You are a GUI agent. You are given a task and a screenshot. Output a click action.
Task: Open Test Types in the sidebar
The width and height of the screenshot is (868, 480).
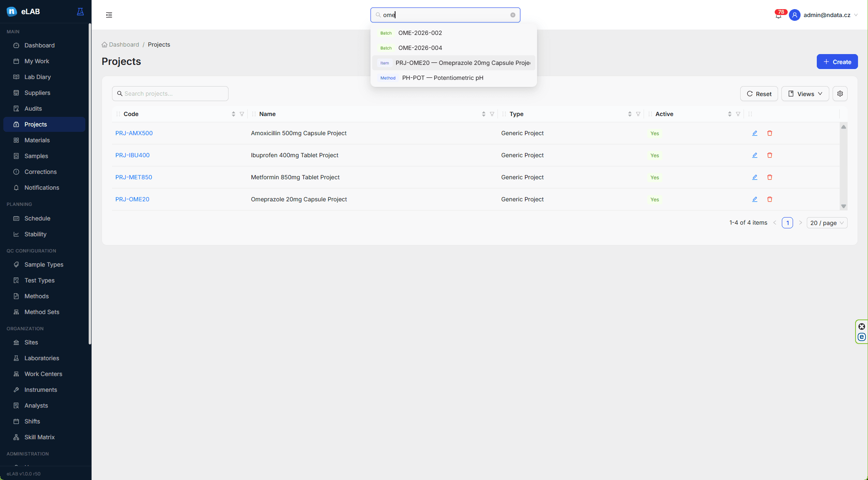coord(44,280)
